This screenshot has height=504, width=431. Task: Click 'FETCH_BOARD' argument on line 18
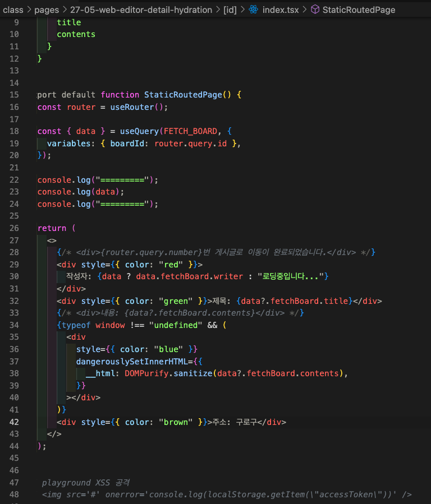pyautogui.click(x=190, y=131)
